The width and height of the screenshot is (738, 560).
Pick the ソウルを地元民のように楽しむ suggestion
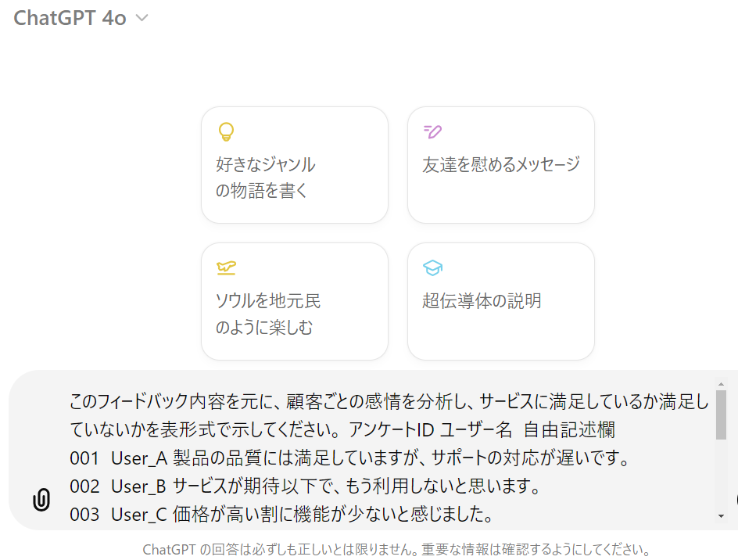click(x=294, y=301)
